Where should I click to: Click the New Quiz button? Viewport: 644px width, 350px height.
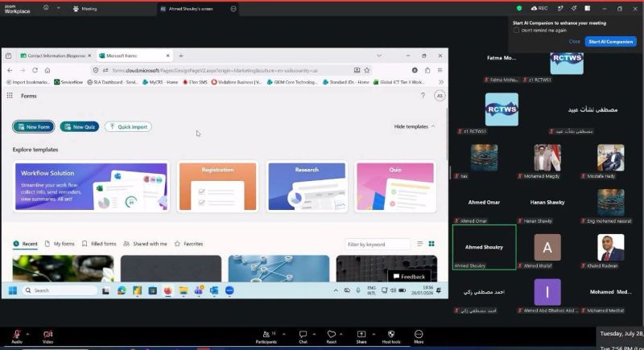79,127
